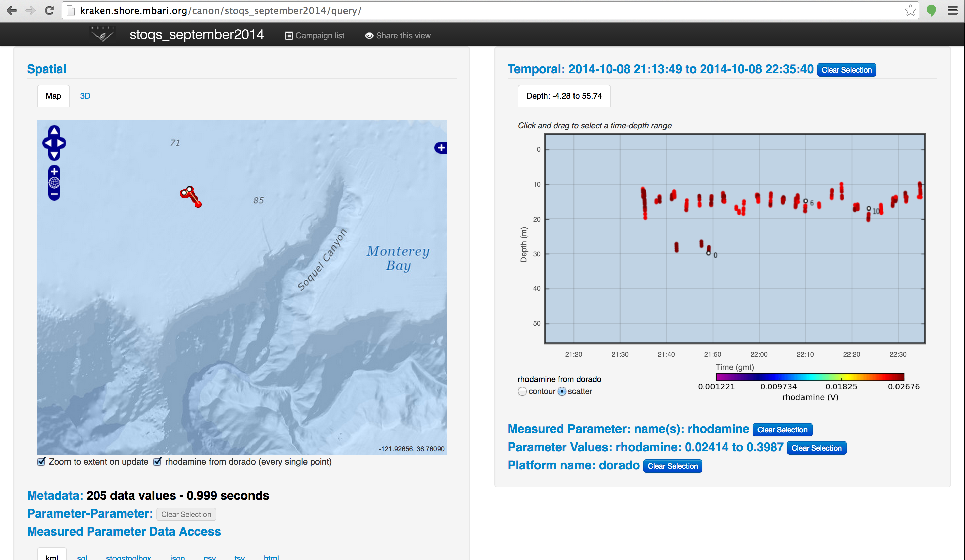
Task: Zoom map to full world extent
Action: [54, 183]
